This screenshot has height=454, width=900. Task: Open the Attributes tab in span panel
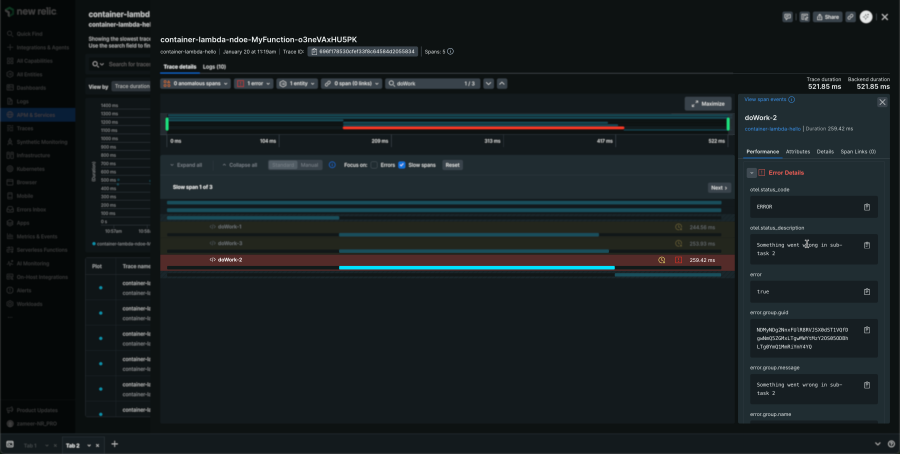[x=797, y=151]
